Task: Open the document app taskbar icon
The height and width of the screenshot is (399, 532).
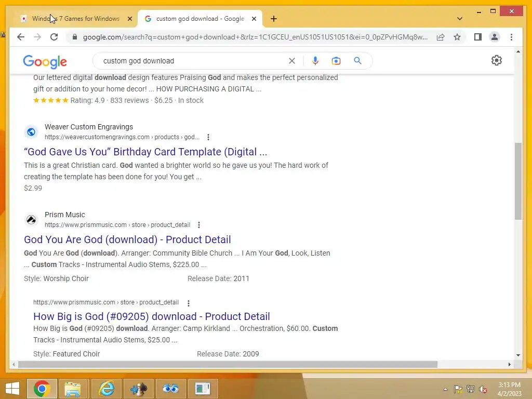Action: click(x=203, y=389)
